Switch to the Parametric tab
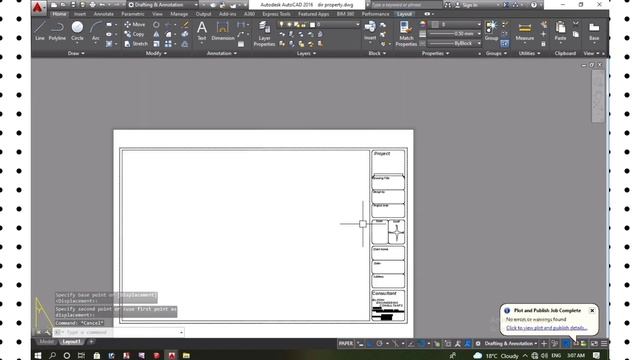Viewport: 640px width, 360px height. tap(133, 14)
